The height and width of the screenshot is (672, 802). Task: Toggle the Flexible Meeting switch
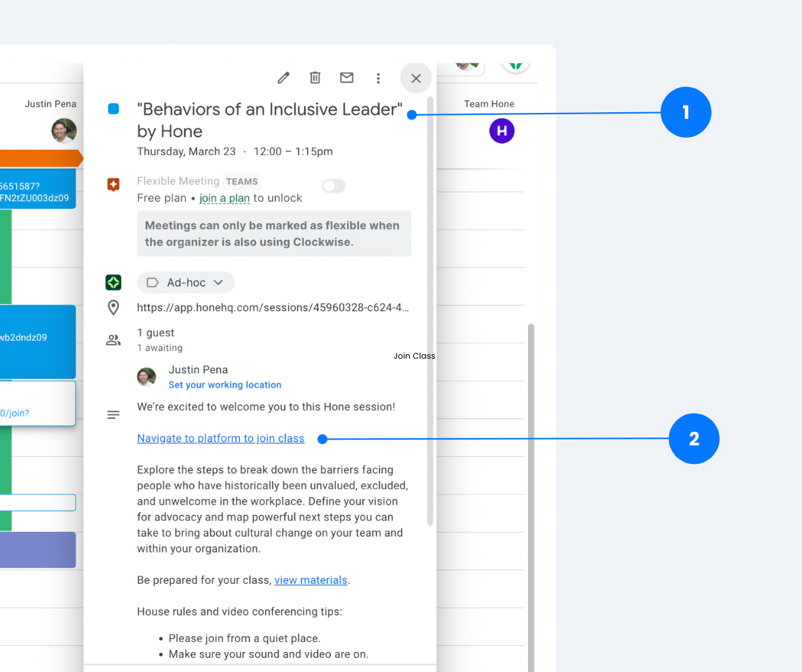[x=333, y=186]
